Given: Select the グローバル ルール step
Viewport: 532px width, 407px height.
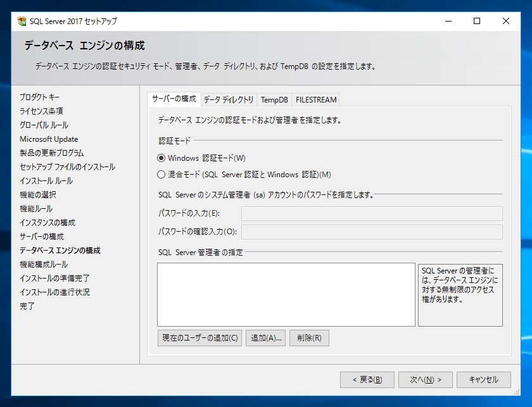Looking at the screenshot, I should tap(44, 125).
